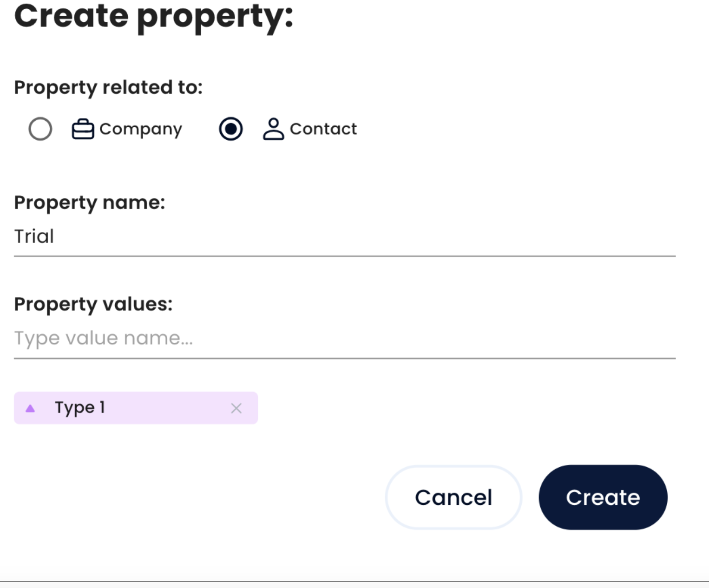Click the Cancel button
The width and height of the screenshot is (709, 588).
pyautogui.click(x=453, y=497)
